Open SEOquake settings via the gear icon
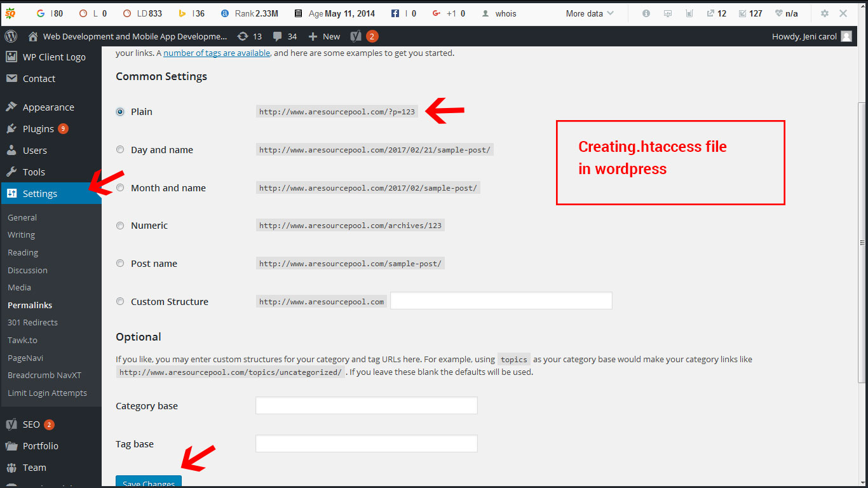The image size is (868, 488). pos(824,13)
